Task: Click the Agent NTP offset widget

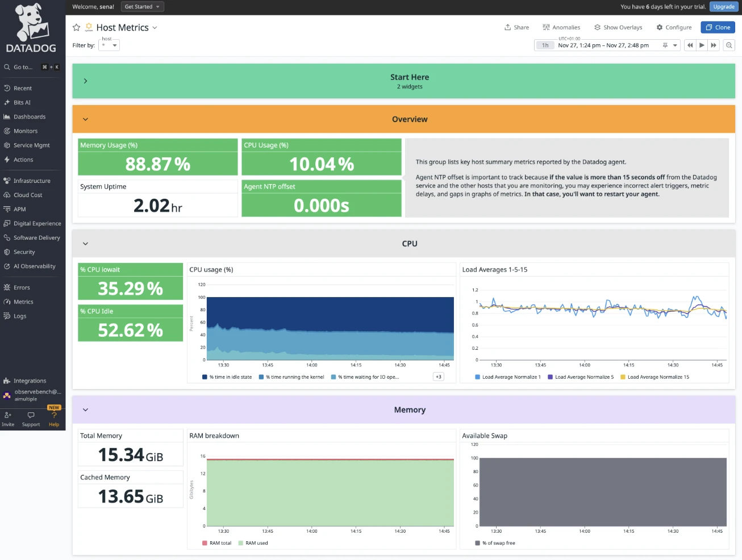Action: 322,198
